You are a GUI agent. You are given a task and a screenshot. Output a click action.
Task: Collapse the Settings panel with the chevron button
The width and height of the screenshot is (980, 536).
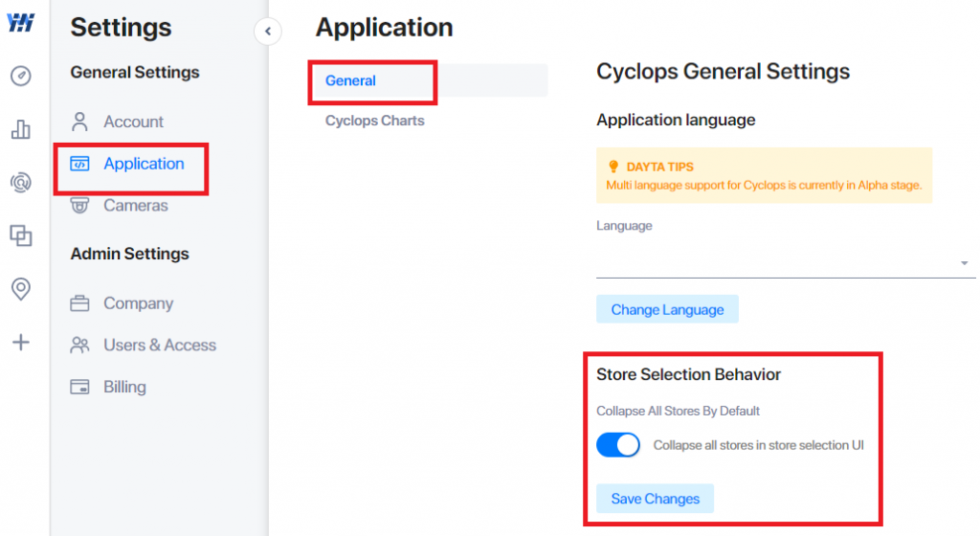[268, 32]
